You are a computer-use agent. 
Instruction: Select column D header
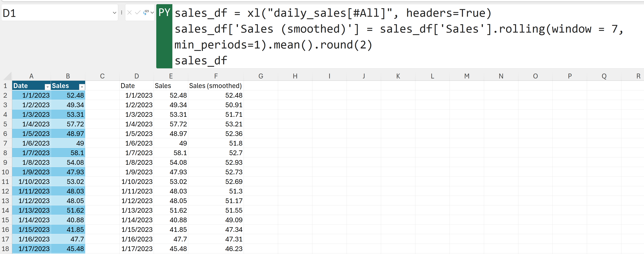coord(136,76)
